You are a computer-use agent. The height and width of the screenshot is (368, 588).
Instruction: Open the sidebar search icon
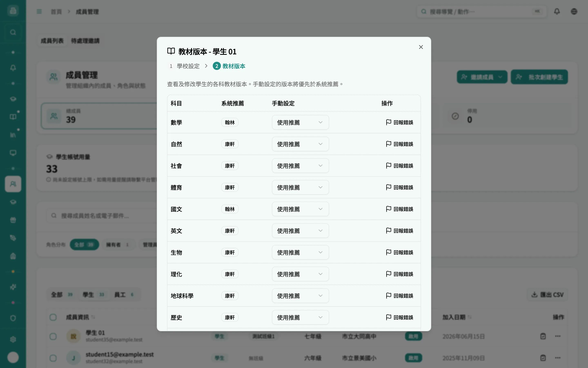(x=13, y=32)
